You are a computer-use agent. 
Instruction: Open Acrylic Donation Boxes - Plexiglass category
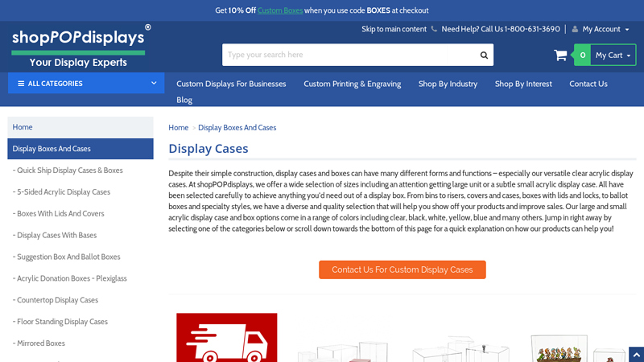click(72, 278)
